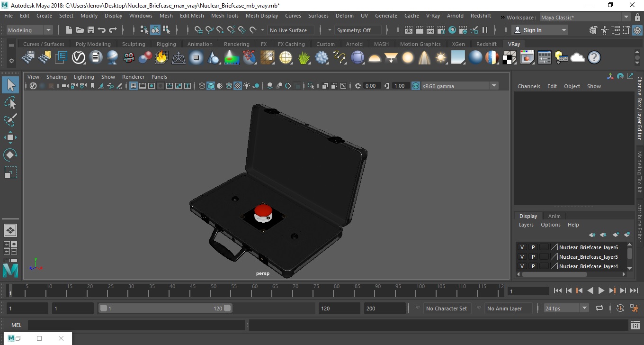Open the Mesh Tools menu
This screenshot has height=345, width=644.
tap(224, 16)
